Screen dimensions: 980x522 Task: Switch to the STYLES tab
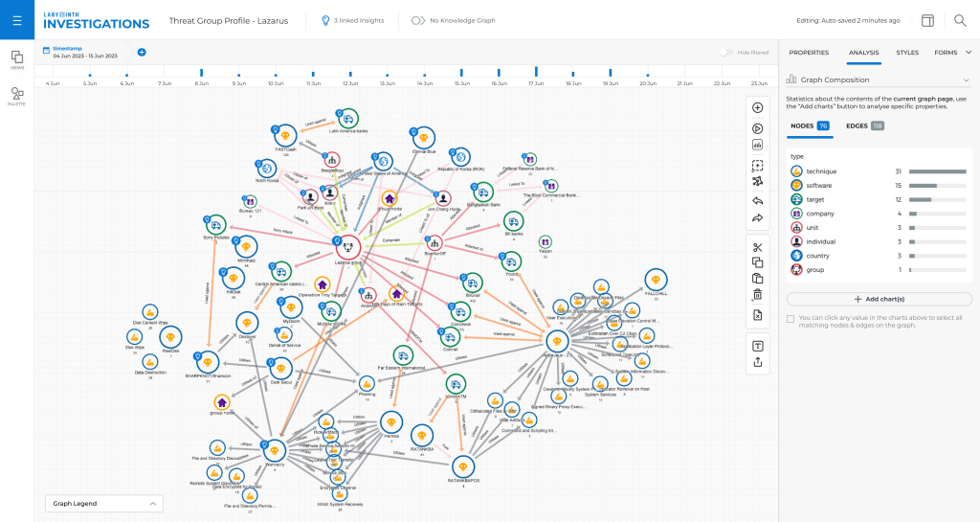tap(907, 53)
